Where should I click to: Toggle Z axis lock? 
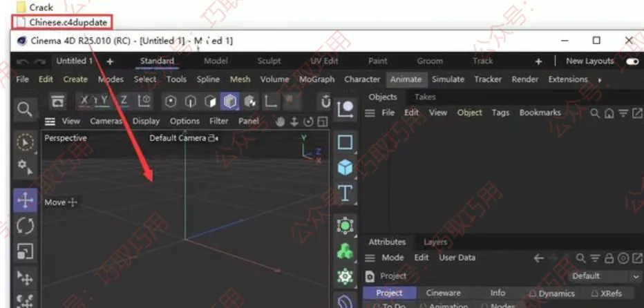pyautogui.click(x=124, y=101)
